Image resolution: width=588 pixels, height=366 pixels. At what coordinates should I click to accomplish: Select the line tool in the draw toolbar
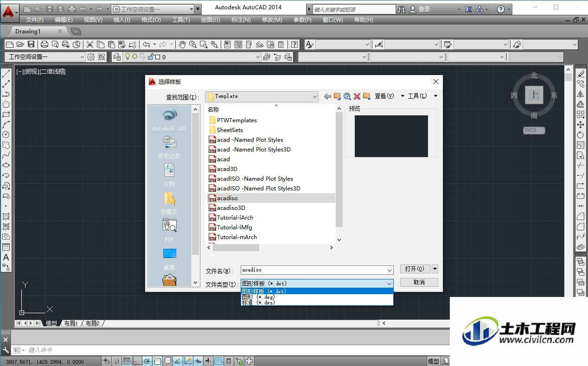[x=6, y=74]
